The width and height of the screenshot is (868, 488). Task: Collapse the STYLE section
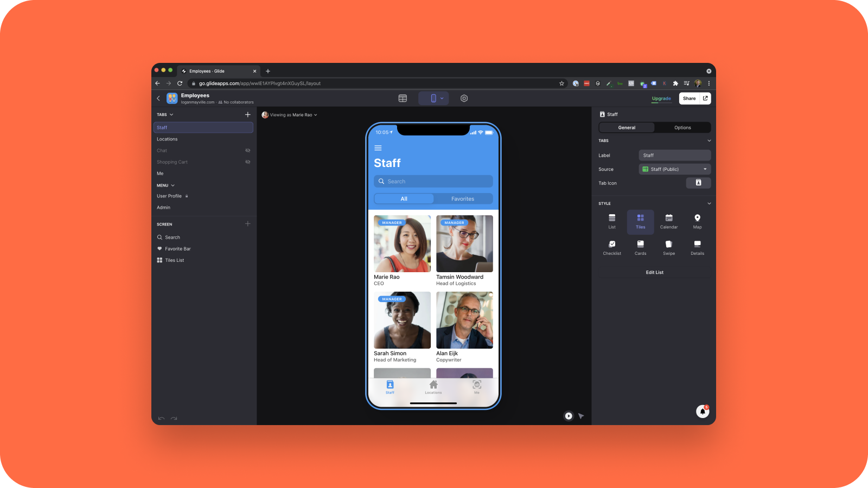pos(709,204)
